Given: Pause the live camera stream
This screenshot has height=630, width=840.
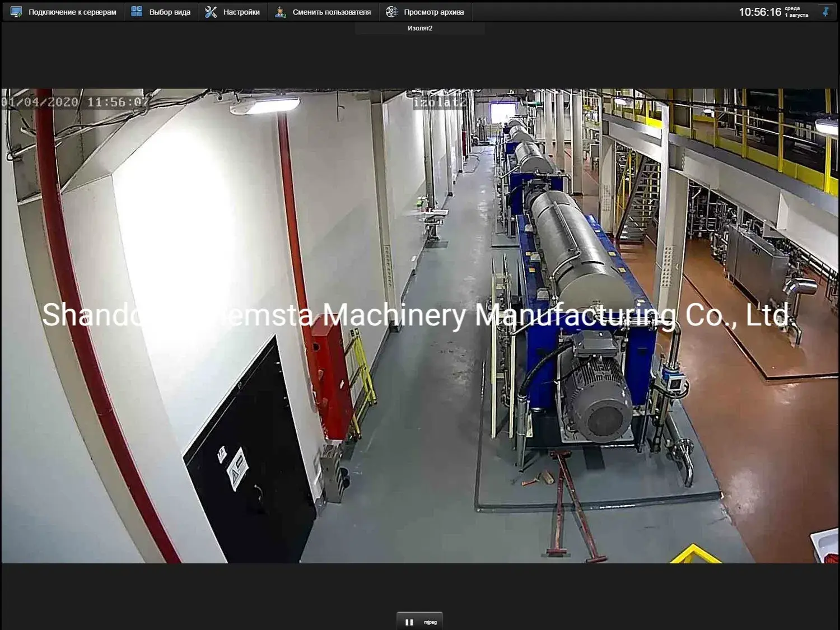Looking at the screenshot, I should 409,622.
